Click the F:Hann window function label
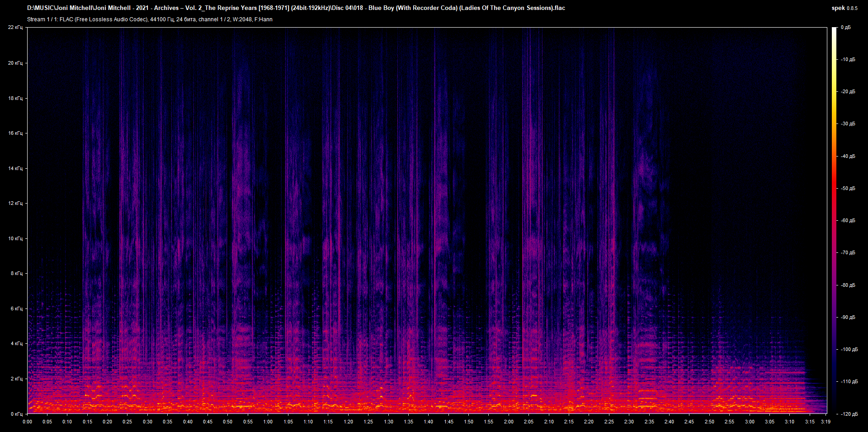Viewport: 868px width, 432px height. (x=264, y=19)
